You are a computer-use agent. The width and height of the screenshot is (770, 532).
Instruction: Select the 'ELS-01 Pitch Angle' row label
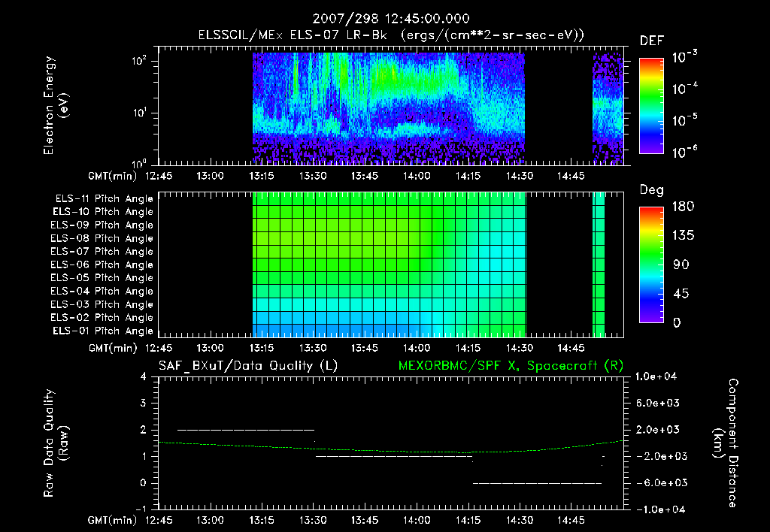[103, 331]
